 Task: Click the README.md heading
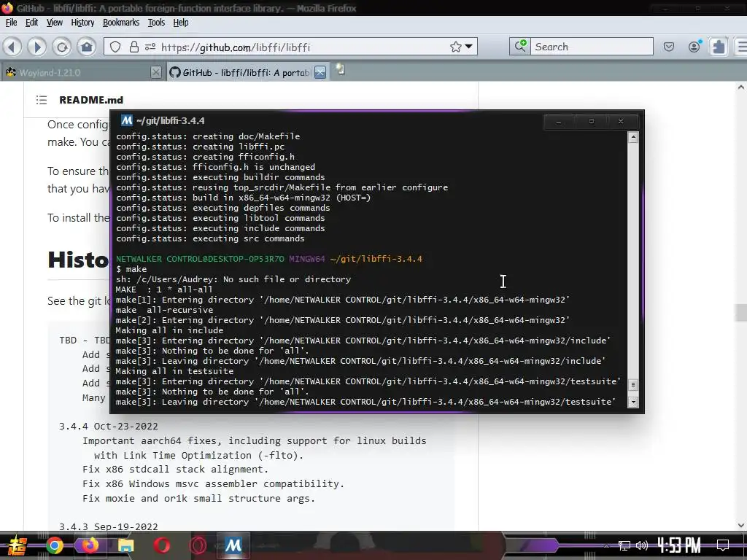tap(91, 100)
